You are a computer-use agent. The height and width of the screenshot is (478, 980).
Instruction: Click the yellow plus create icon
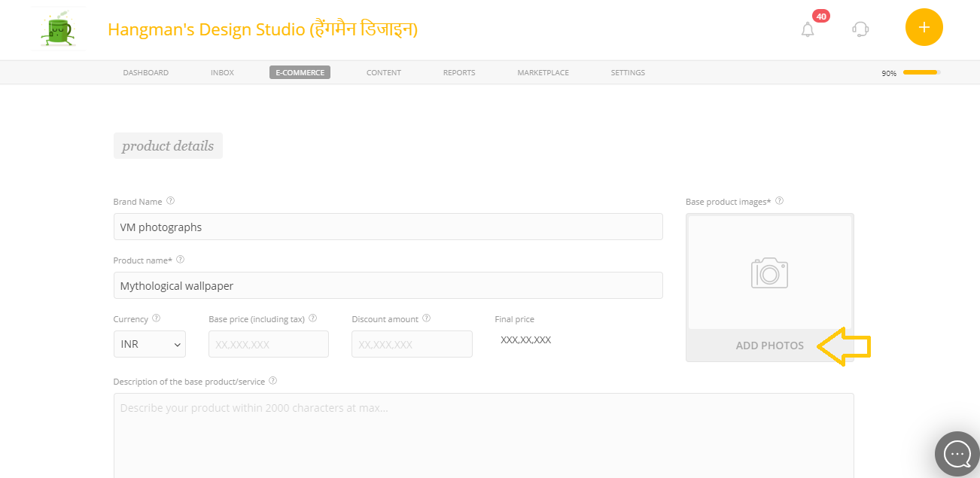pyautogui.click(x=924, y=27)
